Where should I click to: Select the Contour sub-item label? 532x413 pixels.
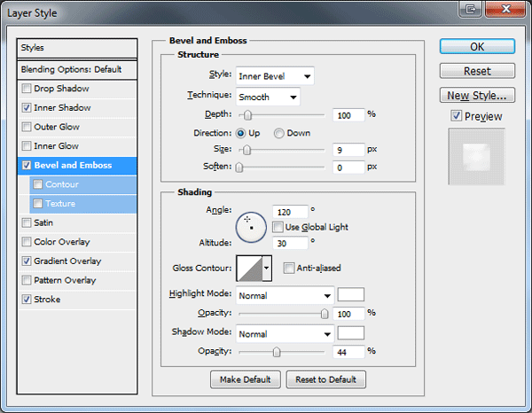coord(62,184)
